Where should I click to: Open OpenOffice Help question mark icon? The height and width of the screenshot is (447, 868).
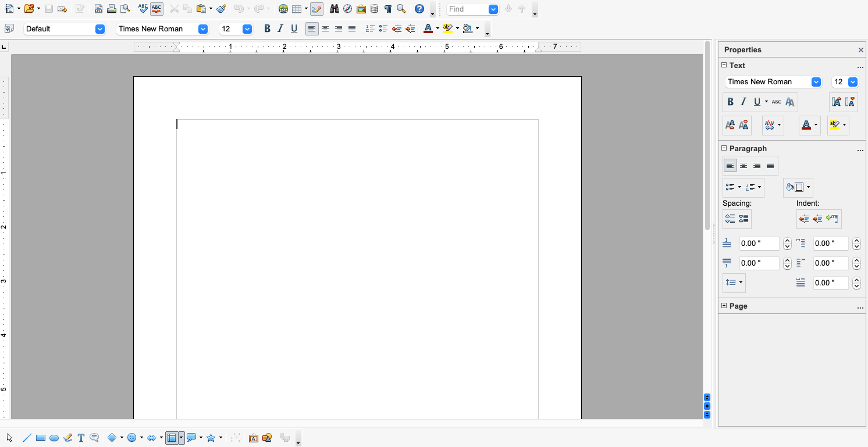[419, 9]
